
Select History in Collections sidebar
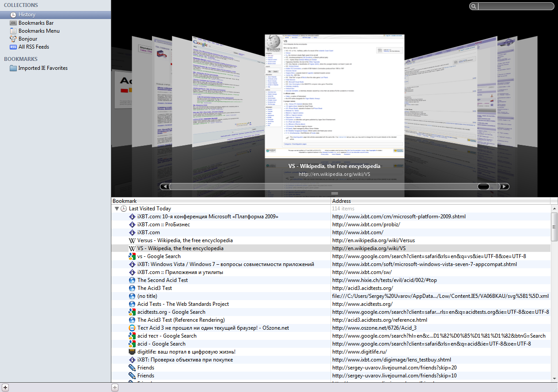(x=55, y=15)
